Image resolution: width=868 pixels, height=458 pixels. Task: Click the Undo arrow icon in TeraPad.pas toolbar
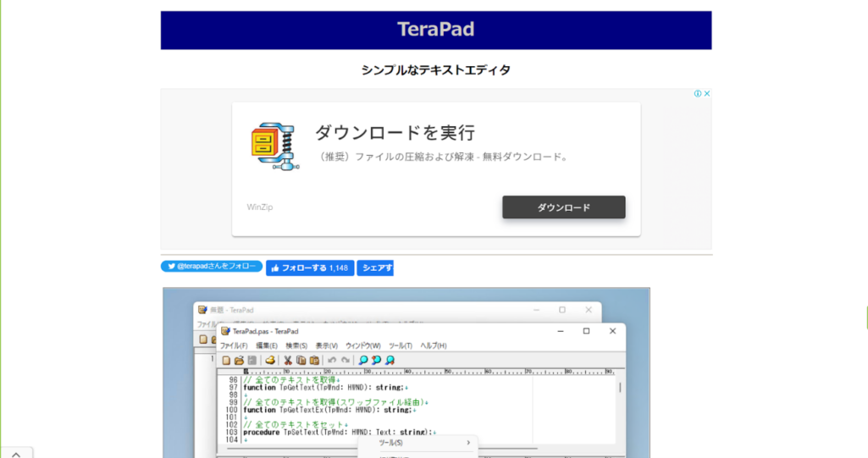pyautogui.click(x=332, y=360)
